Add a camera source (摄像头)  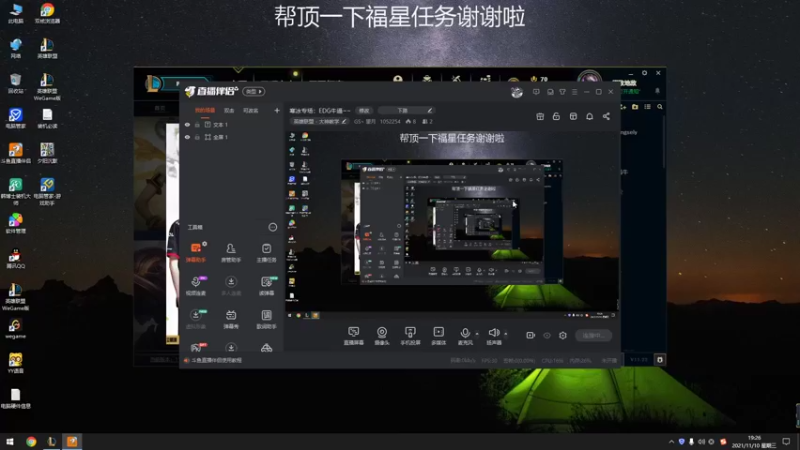coord(382,336)
